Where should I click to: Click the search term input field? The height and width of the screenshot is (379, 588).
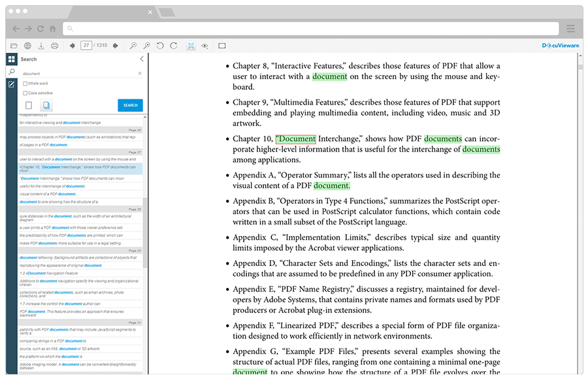79,74
